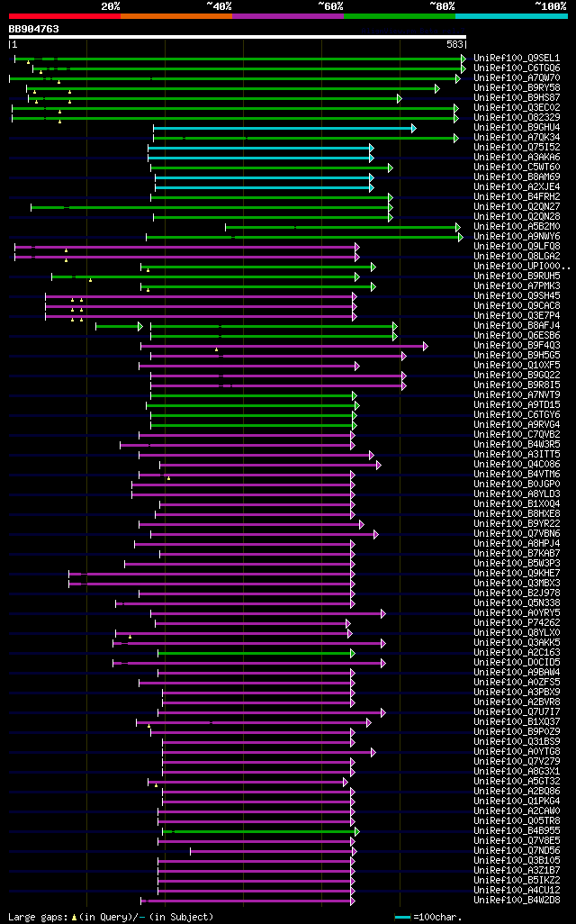This screenshot has width=576, height=924.
Task: Select label UniRef100_A5GT32
Action: pyautogui.click(x=517, y=781)
